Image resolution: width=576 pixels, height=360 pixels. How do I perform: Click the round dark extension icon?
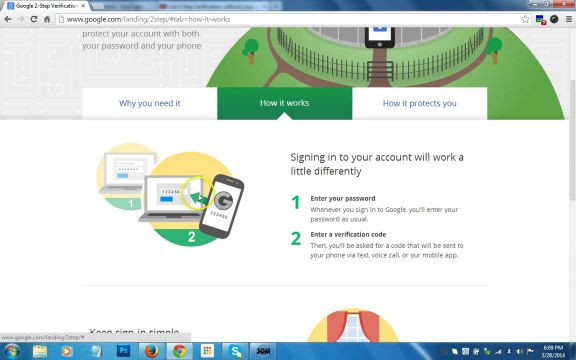554,19
